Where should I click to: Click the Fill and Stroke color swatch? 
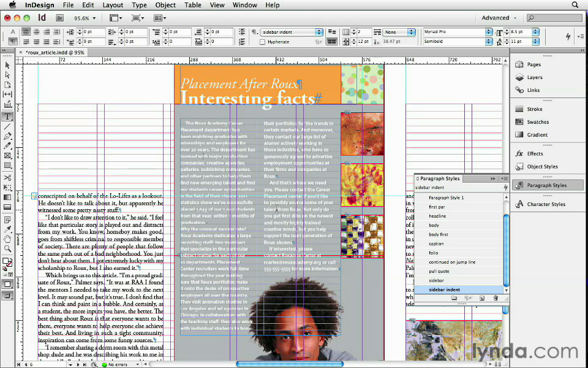point(7,262)
